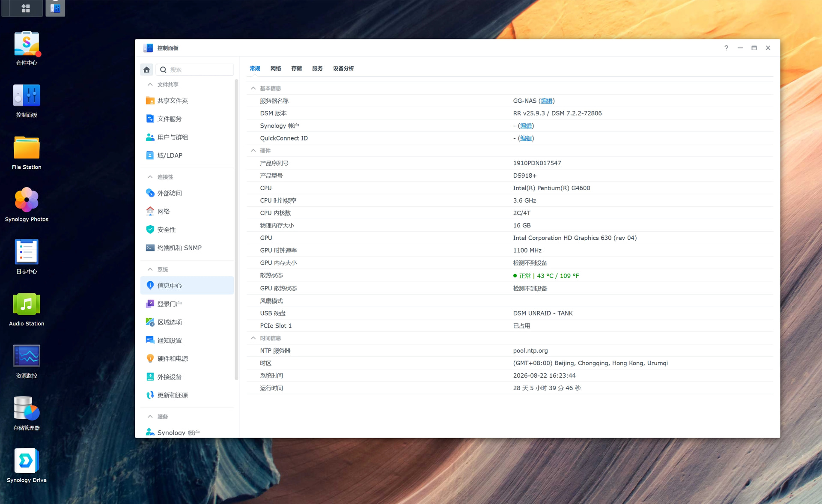The image size is (822, 504).
Task: Open the Package Center desktop icon
Action: [x=27, y=44]
